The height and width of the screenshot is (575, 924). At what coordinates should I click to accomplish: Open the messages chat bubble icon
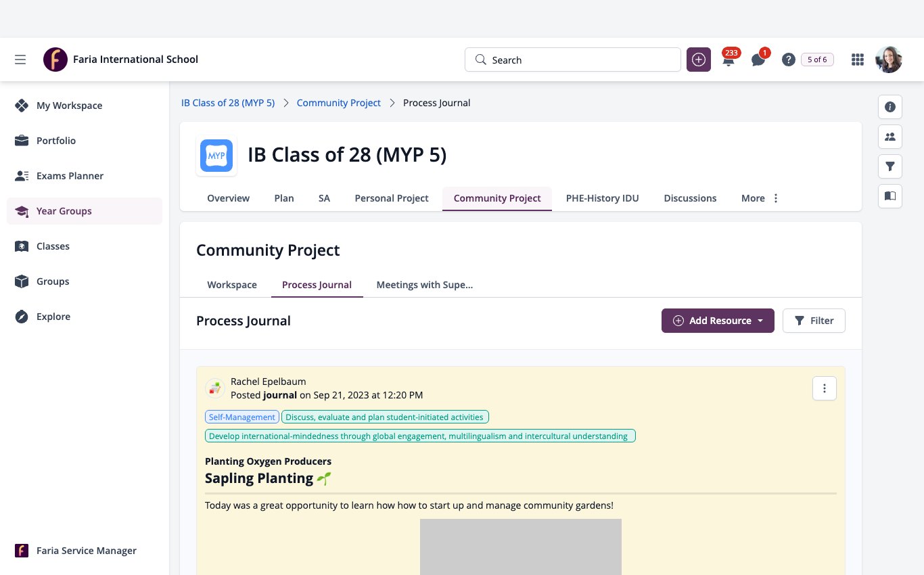point(758,60)
